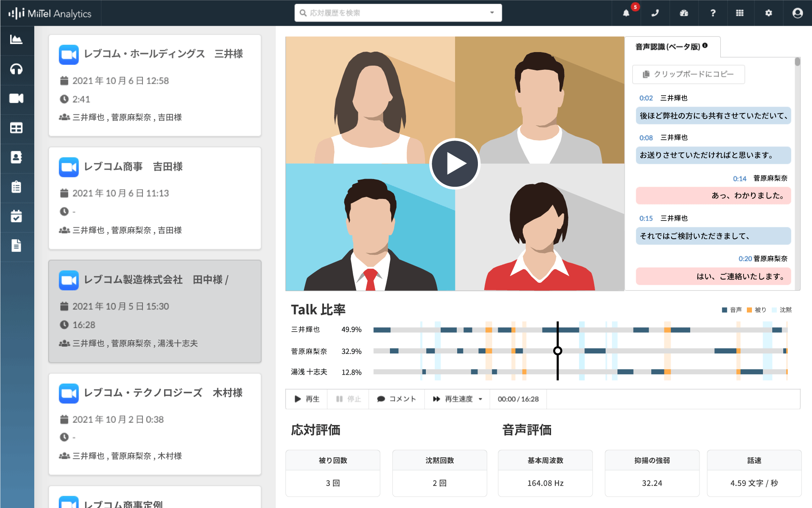Click the 停止 pause button
812x508 pixels.
tap(348, 399)
